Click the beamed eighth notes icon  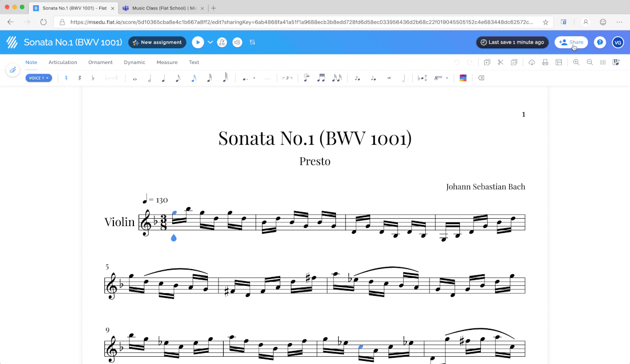[321, 78]
